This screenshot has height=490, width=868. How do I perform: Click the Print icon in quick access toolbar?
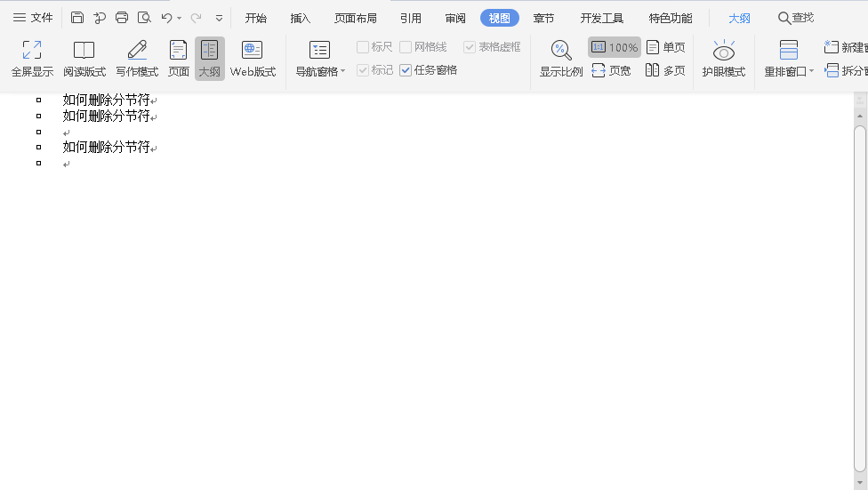122,18
